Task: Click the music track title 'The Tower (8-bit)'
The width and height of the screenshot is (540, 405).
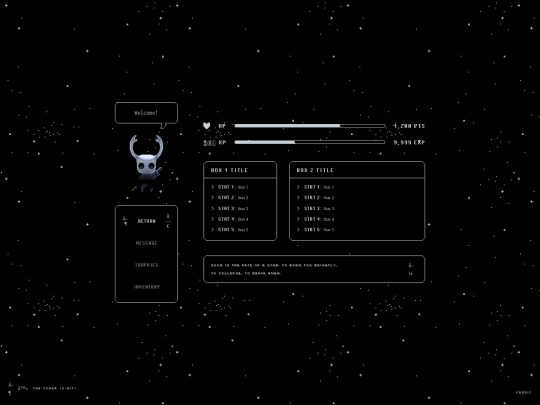Action: (x=54, y=388)
